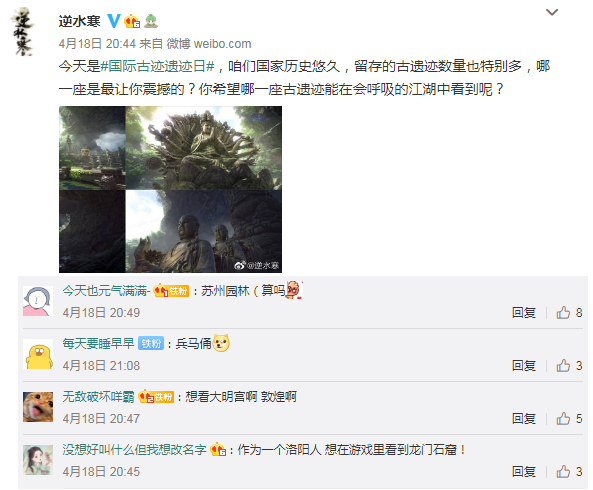Open avatar of 无敌破坏咩霸
The width and height of the screenshot is (593, 490).
click(38, 407)
